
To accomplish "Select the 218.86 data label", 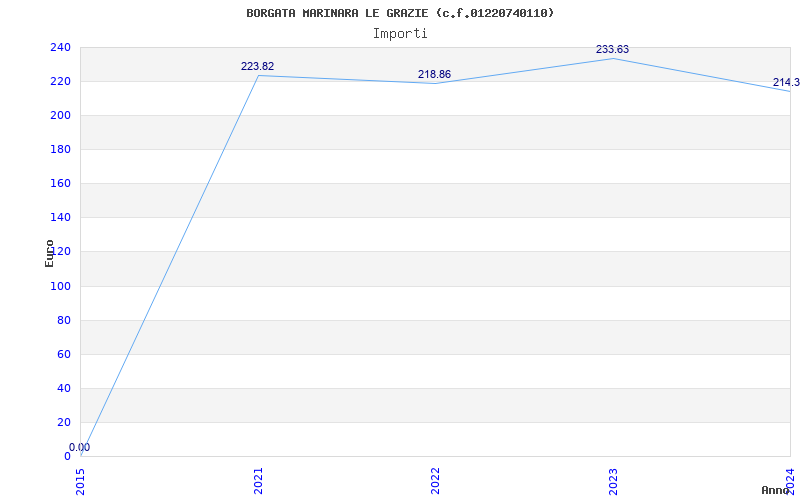I will click(435, 74).
